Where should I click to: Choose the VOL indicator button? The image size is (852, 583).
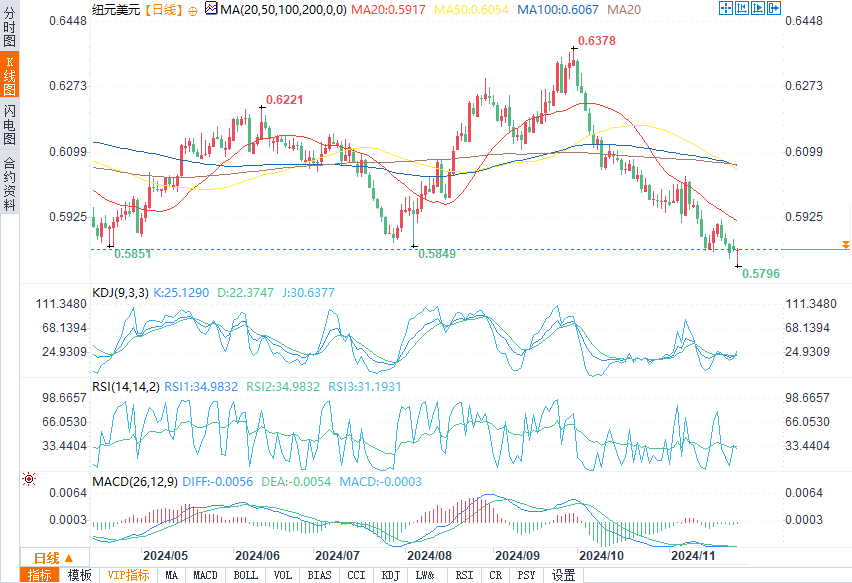pyautogui.click(x=283, y=575)
